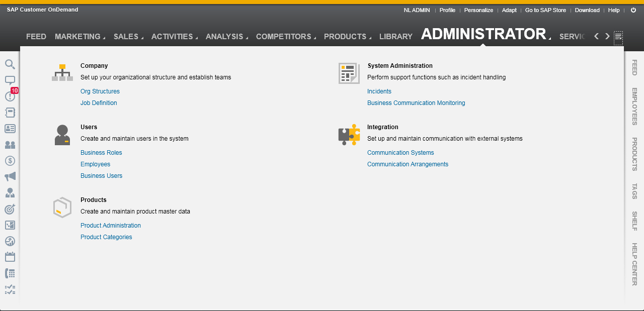This screenshot has width=644, height=311.
Task: Open Product Categories link
Action: (x=106, y=237)
